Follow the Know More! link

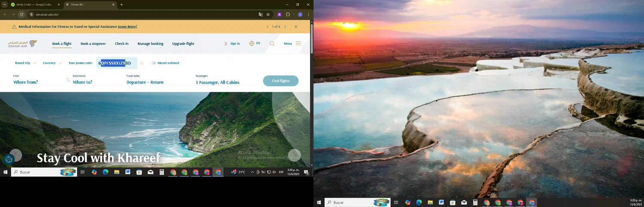pos(128,27)
